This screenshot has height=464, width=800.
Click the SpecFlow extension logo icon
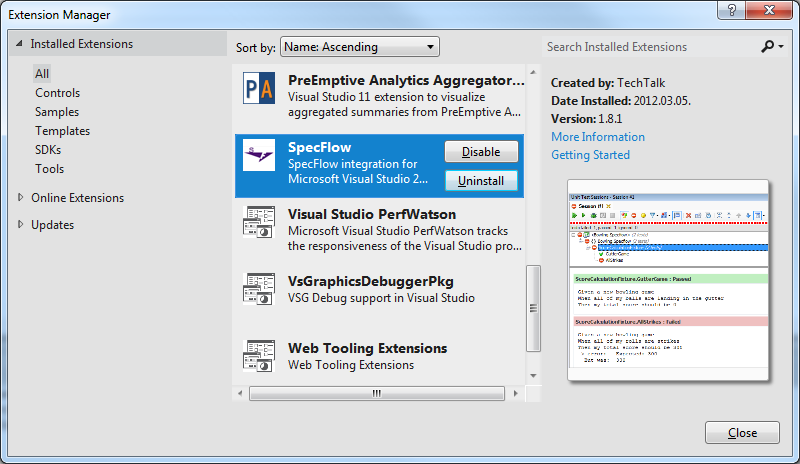[x=259, y=155]
